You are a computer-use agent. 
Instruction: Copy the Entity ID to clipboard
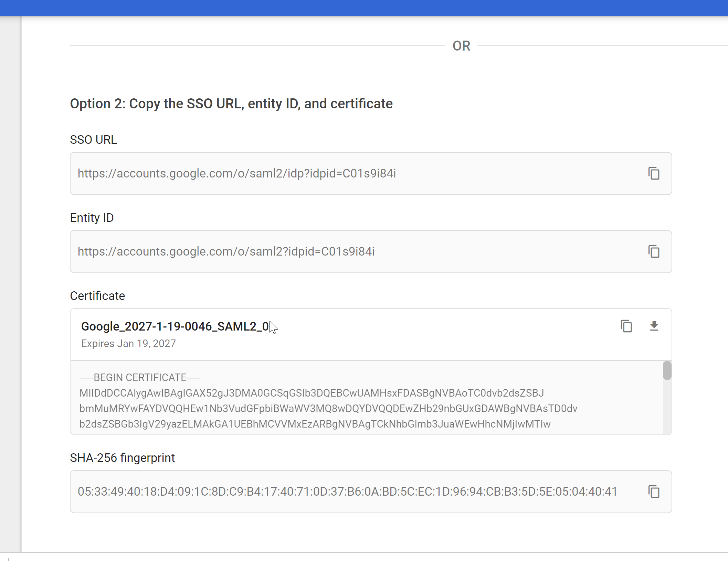[654, 252]
